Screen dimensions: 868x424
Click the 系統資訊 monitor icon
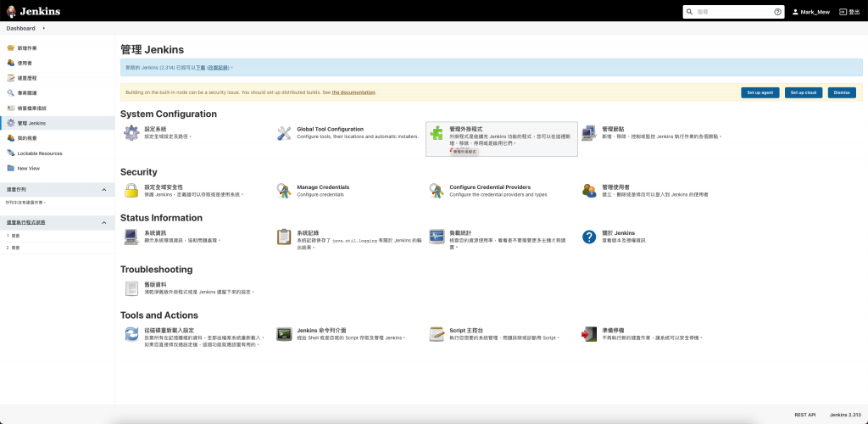point(131,237)
